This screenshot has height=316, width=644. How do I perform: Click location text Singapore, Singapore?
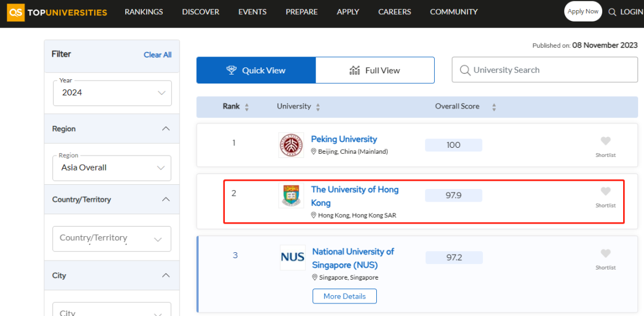coord(349,277)
